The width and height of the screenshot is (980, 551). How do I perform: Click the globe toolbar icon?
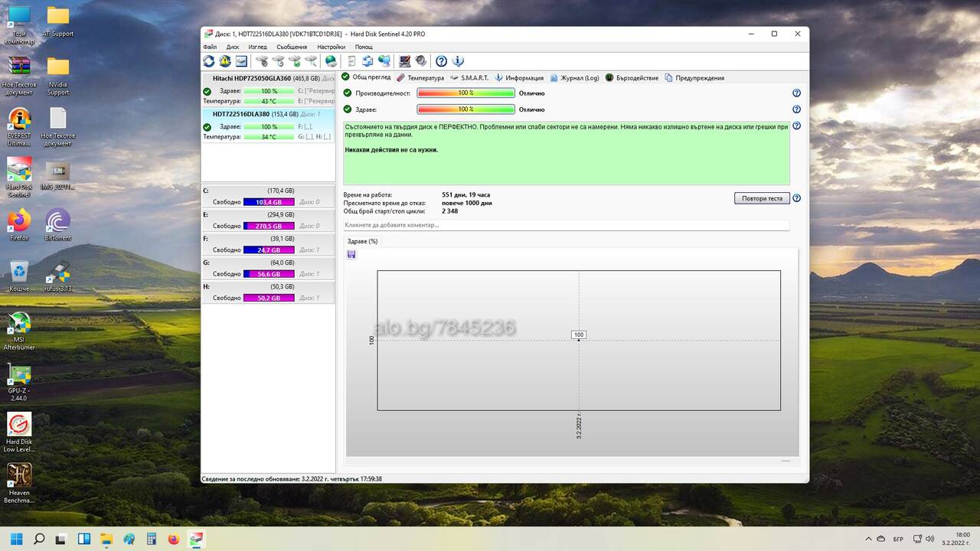(x=331, y=61)
